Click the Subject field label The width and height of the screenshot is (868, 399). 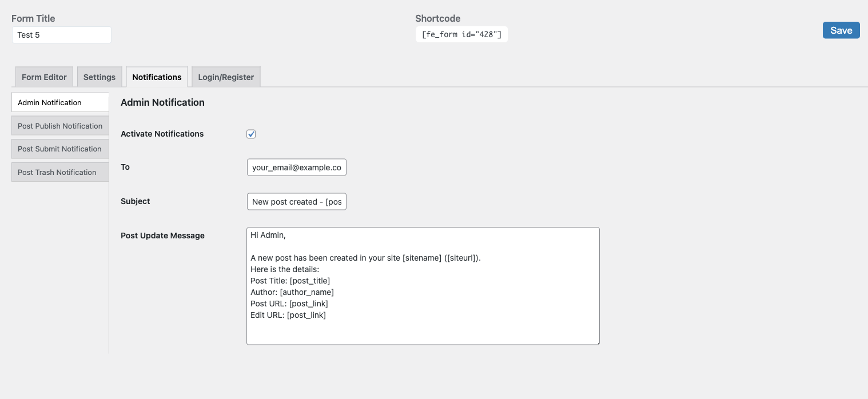(x=136, y=201)
